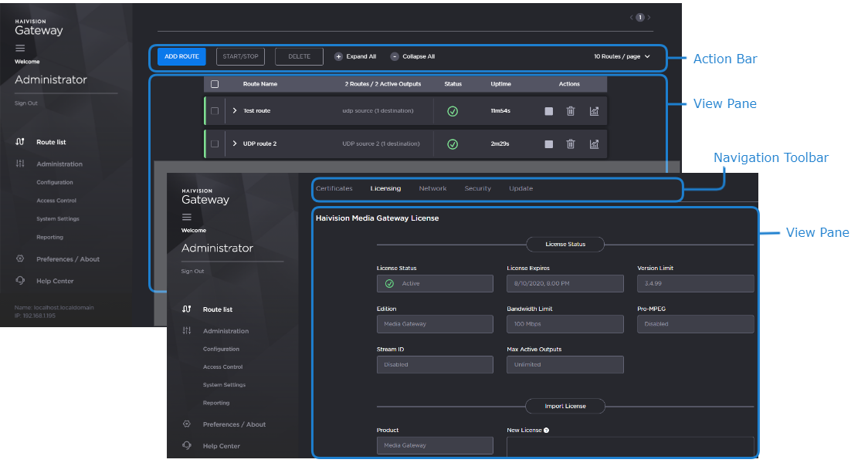Viewport: 868px width, 473px height.
Task: Click the START/STOP button
Action: 240,56
